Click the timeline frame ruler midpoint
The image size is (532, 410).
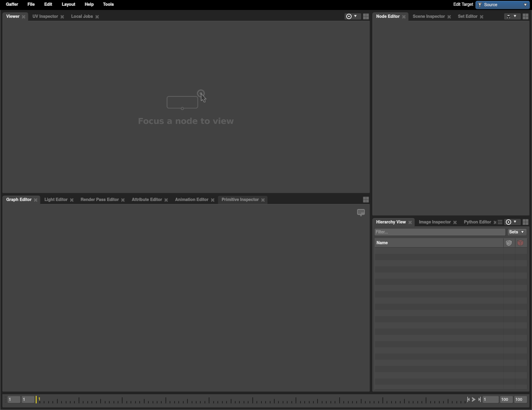pos(251,400)
